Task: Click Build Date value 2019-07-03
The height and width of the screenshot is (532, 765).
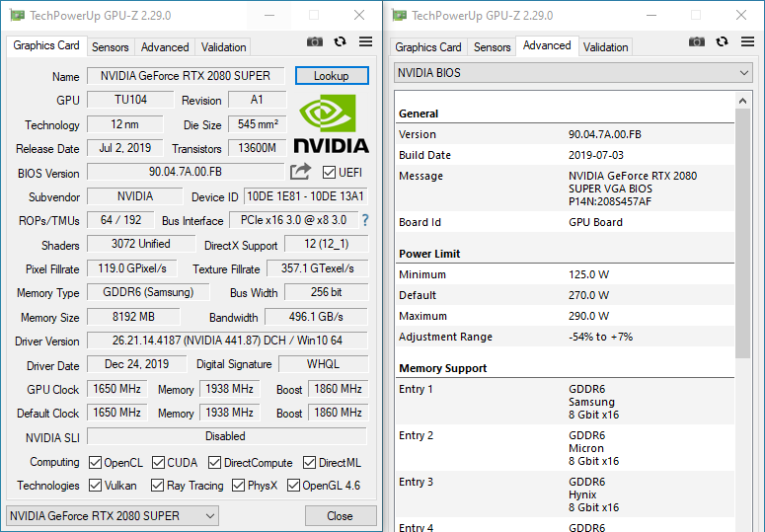Action: pos(595,155)
